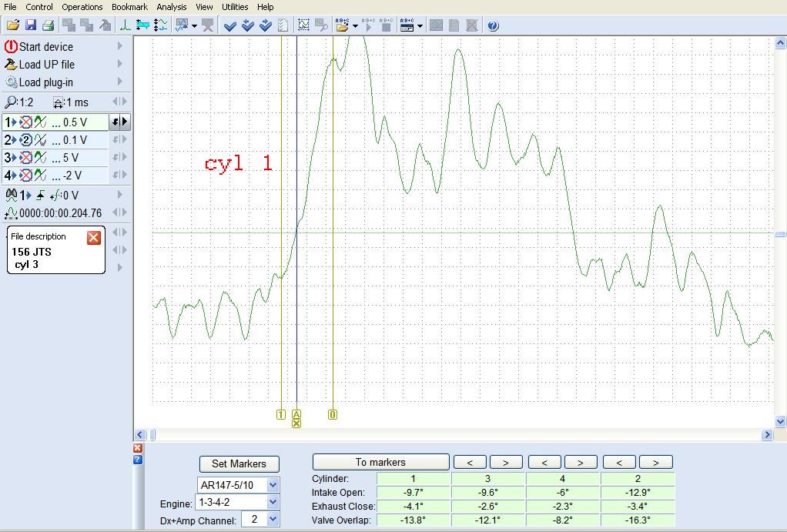
Task: Click the checklist document toolbar icon
Action: (283, 25)
